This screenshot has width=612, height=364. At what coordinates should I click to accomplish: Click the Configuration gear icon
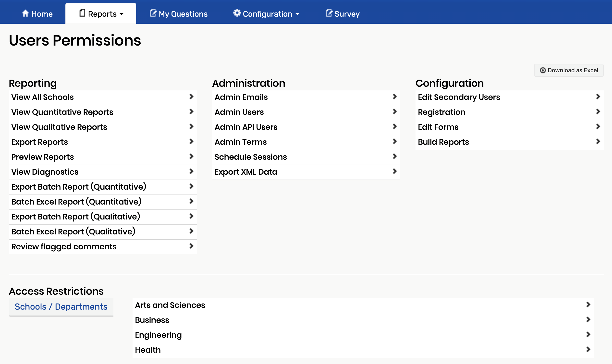click(x=237, y=13)
